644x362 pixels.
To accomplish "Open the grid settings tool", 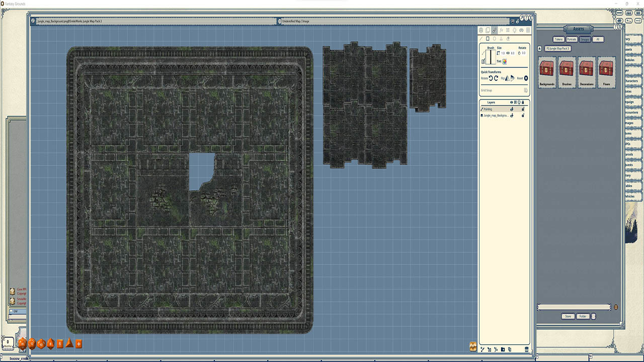I will coord(528,30).
